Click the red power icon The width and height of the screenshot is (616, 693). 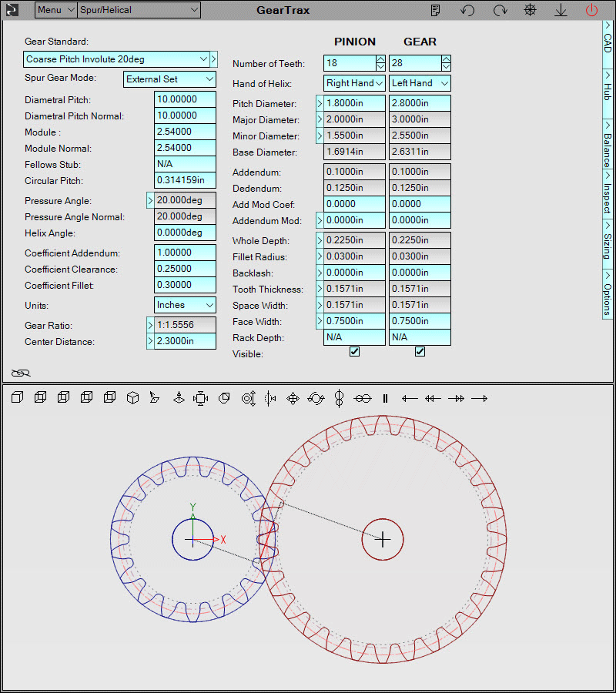[x=591, y=10]
